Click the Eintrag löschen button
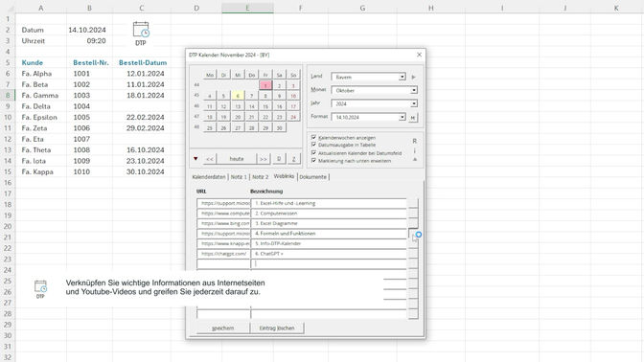Viewport: 644px width, 362px height. tap(277, 328)
